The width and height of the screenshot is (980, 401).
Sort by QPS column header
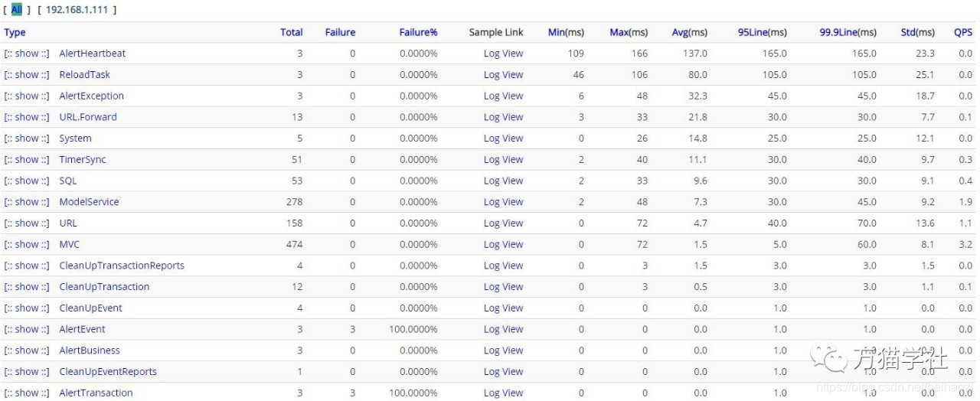962,32
